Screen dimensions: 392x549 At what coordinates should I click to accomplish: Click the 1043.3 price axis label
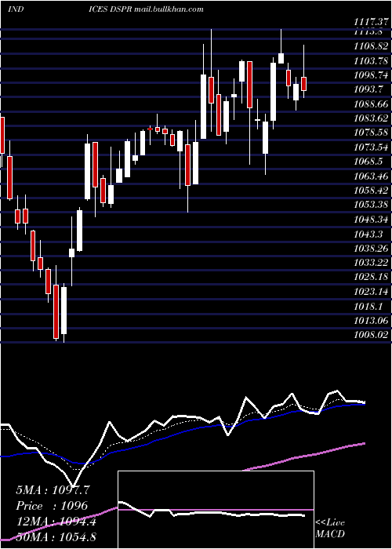(368, 234)
